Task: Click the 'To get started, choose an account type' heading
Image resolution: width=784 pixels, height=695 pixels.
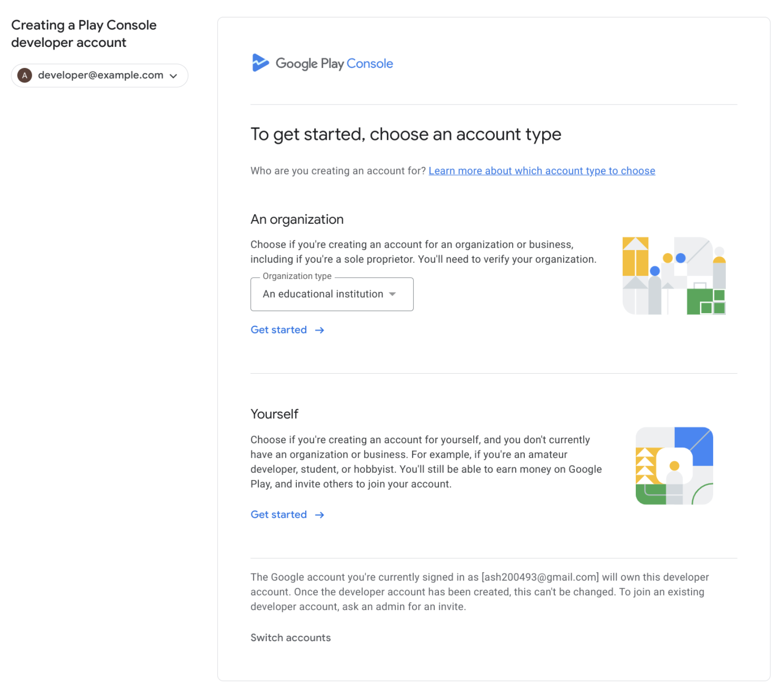Action: (406, 135)
